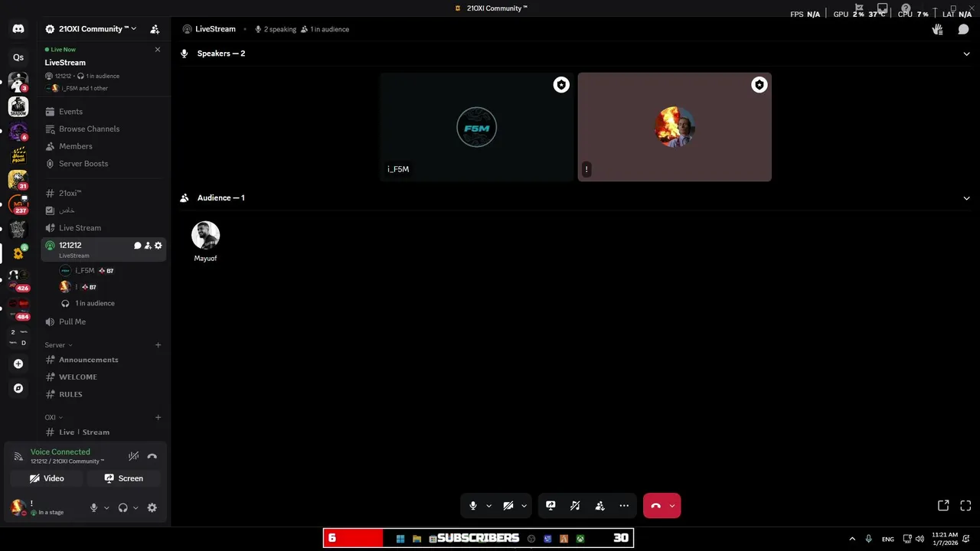Open Events in channel list
980x551 pixels.
click(103, 112)
